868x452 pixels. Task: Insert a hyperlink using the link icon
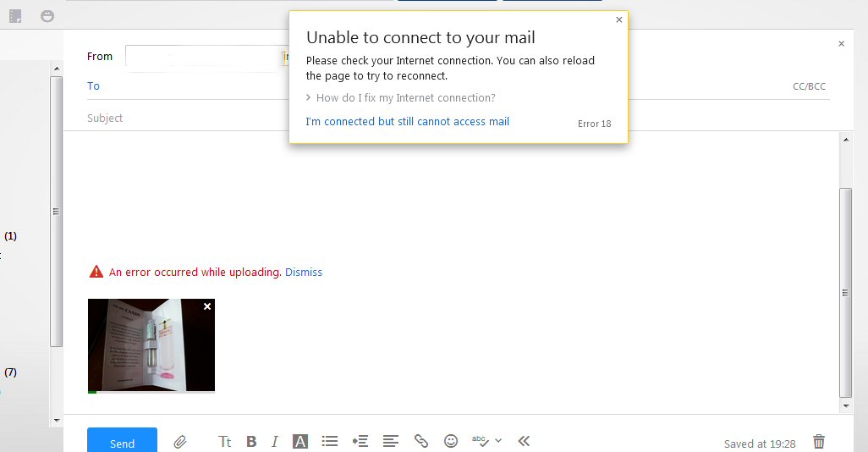tap(420, 442)
